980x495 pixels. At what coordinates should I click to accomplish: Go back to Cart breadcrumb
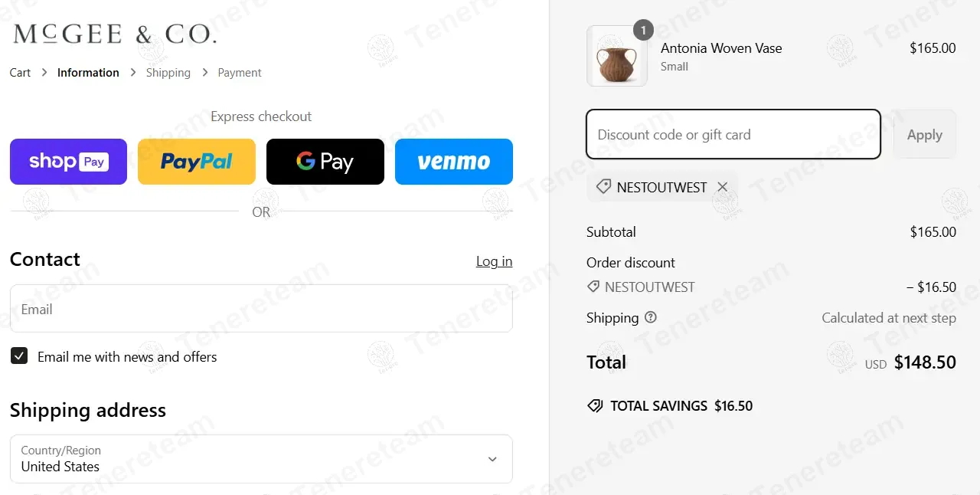click(20, 73)
